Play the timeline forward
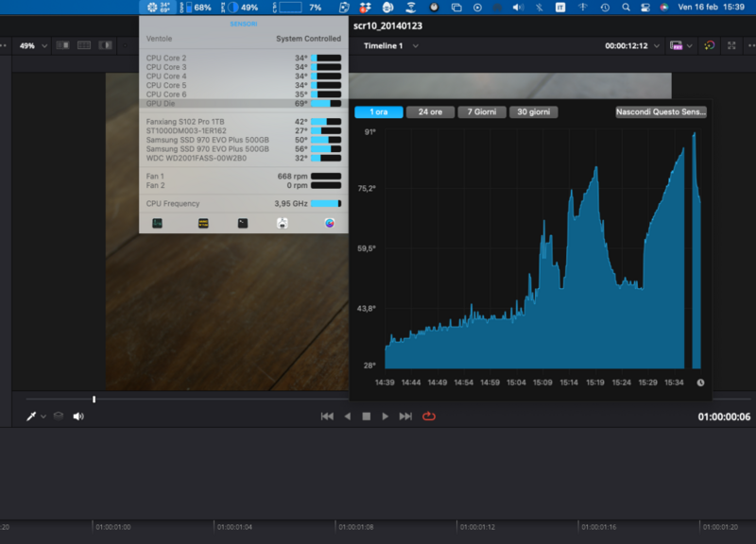 386,416
